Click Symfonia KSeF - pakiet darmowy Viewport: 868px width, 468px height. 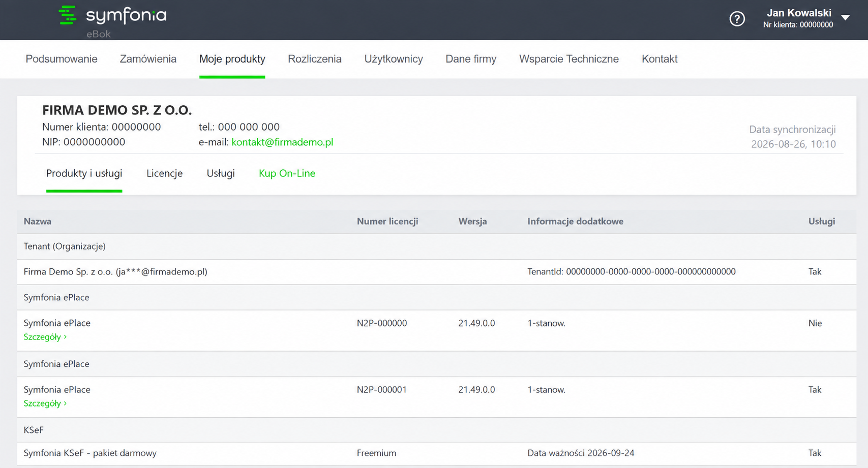pyautogui.click(x=90, y=453)
